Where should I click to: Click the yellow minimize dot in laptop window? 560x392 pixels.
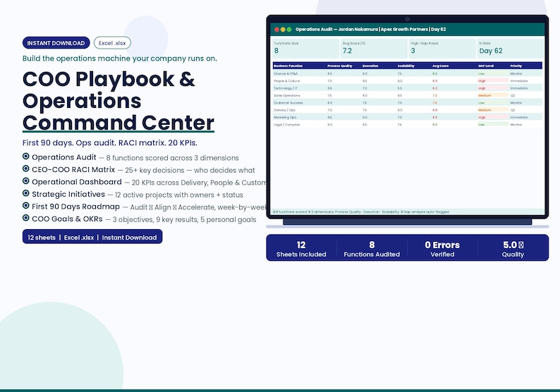[x=283, y=30]
